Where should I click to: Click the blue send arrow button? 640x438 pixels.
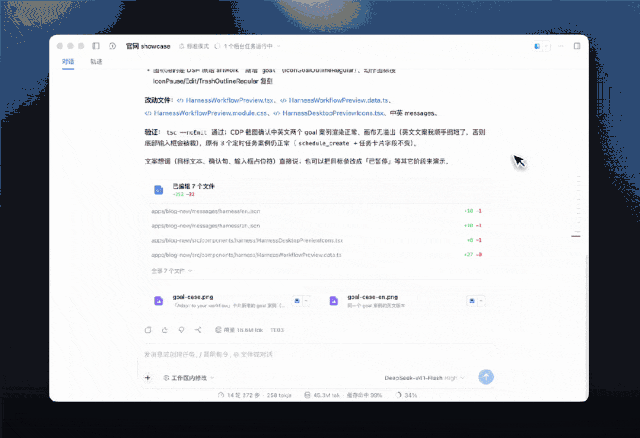(x=486, y=377)
